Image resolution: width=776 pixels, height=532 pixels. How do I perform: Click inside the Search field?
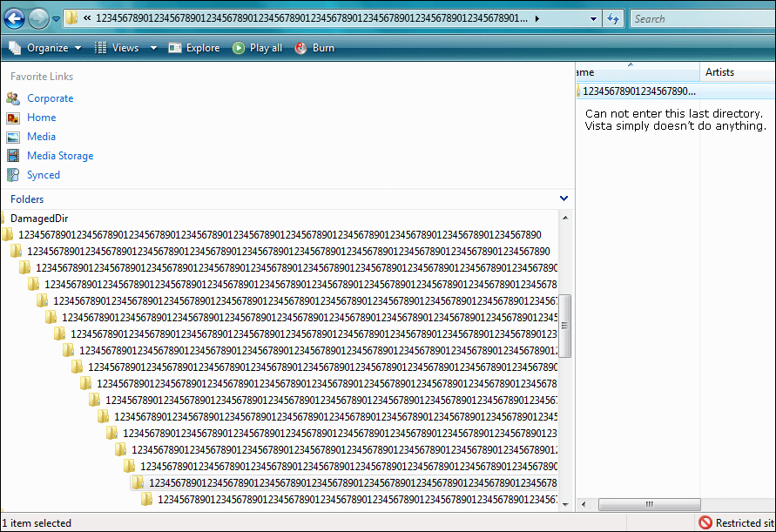coord(703,19)
